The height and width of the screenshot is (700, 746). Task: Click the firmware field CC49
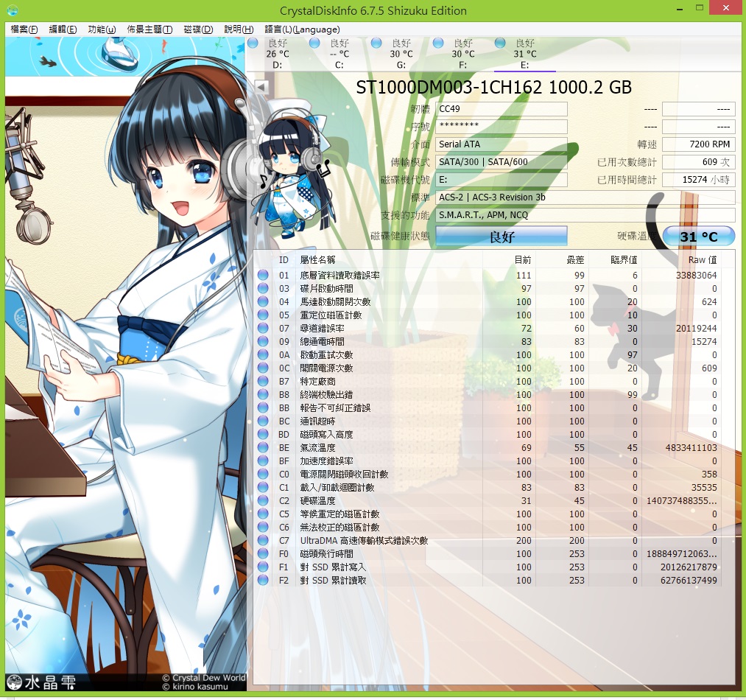502,109
